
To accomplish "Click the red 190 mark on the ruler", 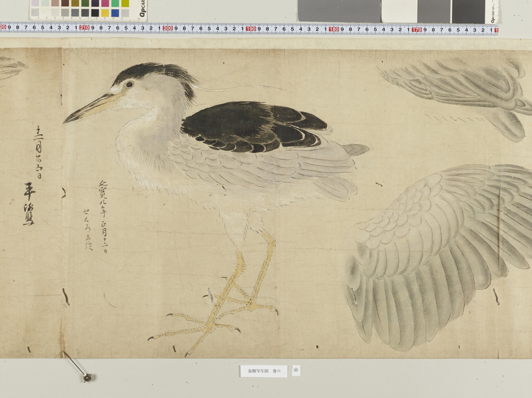I will pos(251,29).
